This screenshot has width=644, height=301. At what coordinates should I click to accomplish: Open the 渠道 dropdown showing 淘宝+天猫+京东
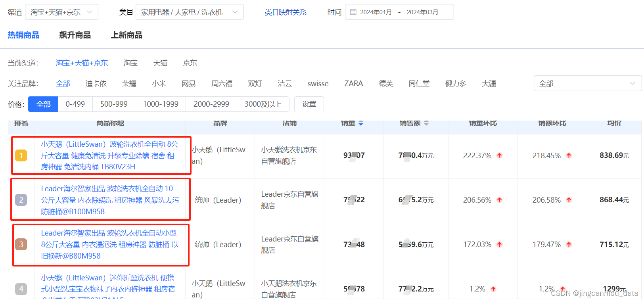(x=61, y=12)
